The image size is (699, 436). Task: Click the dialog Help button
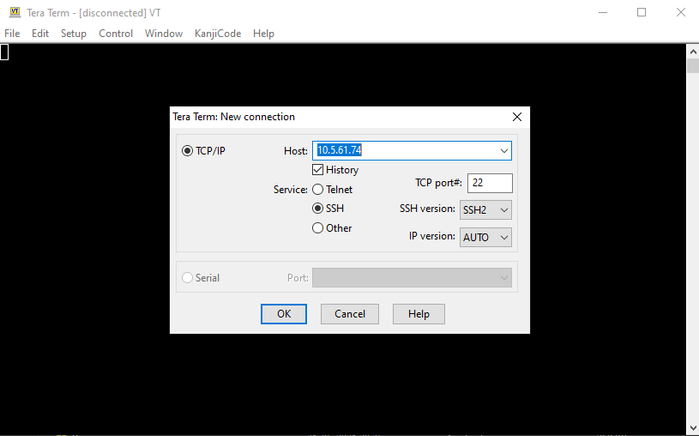pos(419,314)
